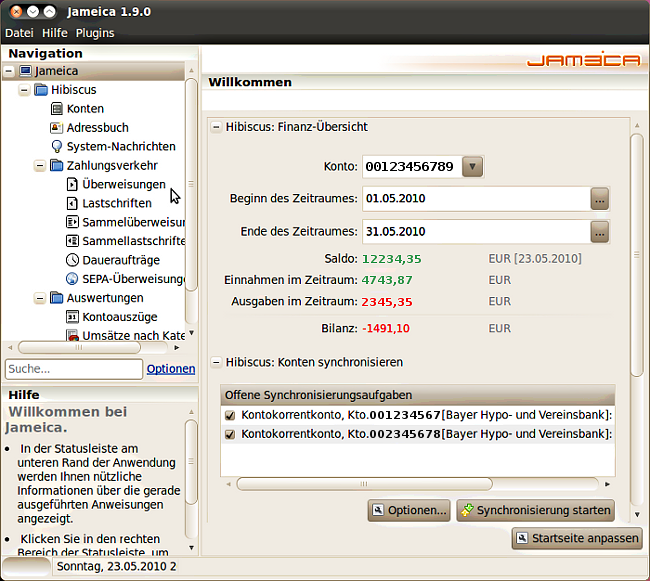The height and width of the screenshot is (581, 650).
Task: Click the Suche... search field
Action: tap(74, 369)
